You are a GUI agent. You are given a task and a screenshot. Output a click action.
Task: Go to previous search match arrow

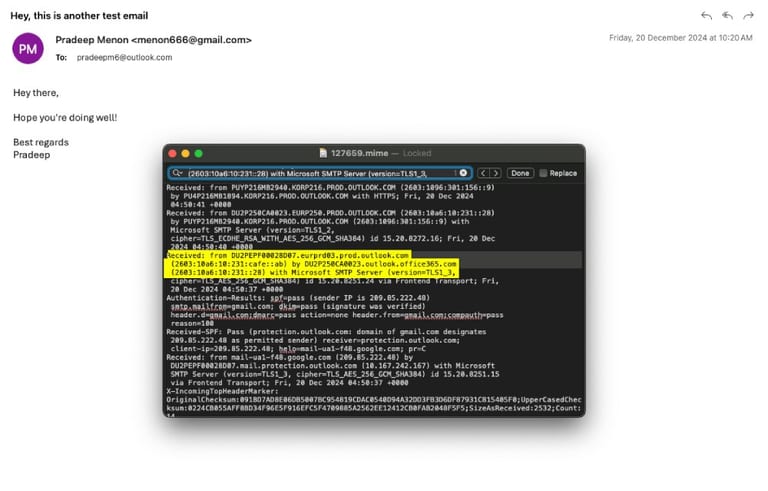click(483, 173)
